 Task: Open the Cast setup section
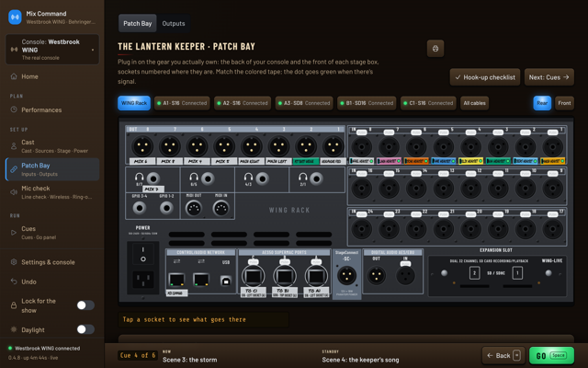click(52, 146)
